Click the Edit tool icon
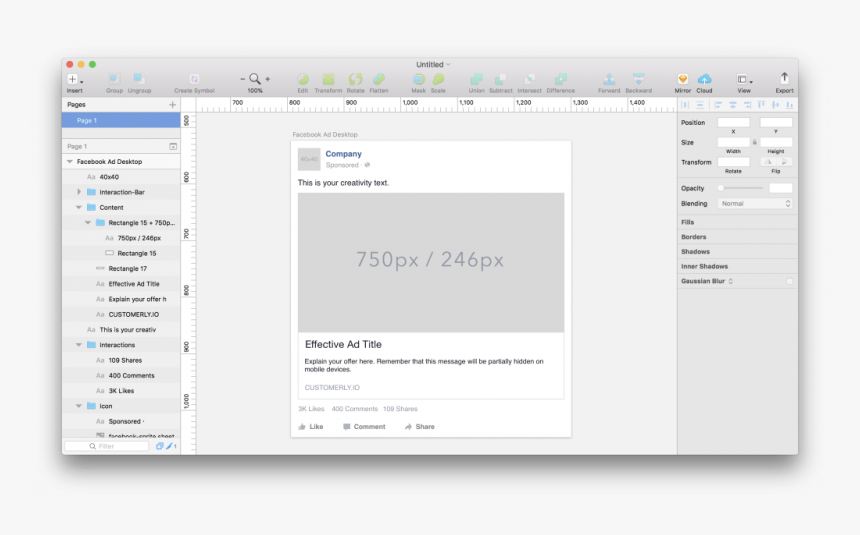The width and height of the screenshot is (860, 535). point(303,79)
